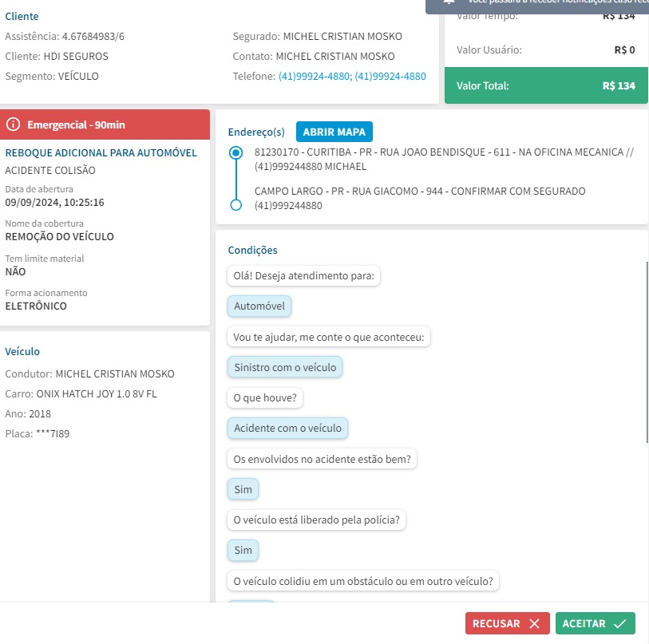Click 'Olá! Deseja atendimento para:' message
Image resolution: width=649 pixels, height=644 pixels.
[x=303, y=275]
